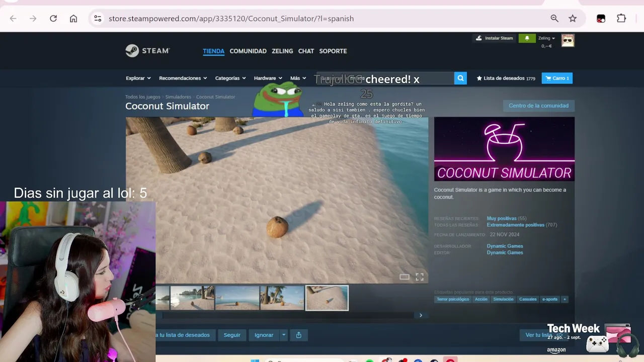Expand the Más dropdown
Viewport: 644px width, 362px height.
click(x=298, y=78)
